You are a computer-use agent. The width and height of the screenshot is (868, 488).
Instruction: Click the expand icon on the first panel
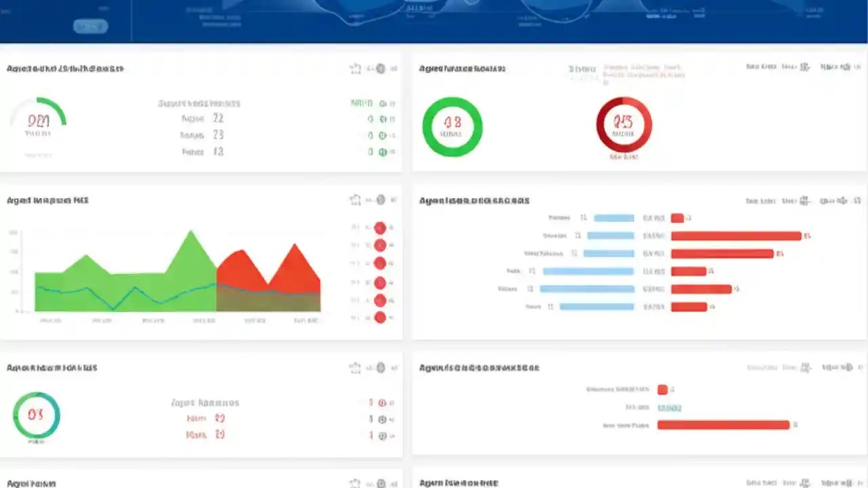coord(355,68)
